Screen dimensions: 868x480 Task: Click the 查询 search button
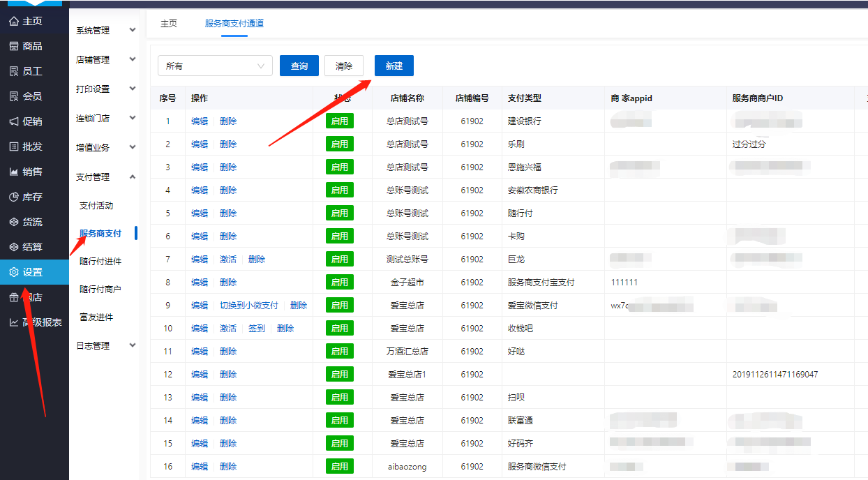[x=299, y=66]
